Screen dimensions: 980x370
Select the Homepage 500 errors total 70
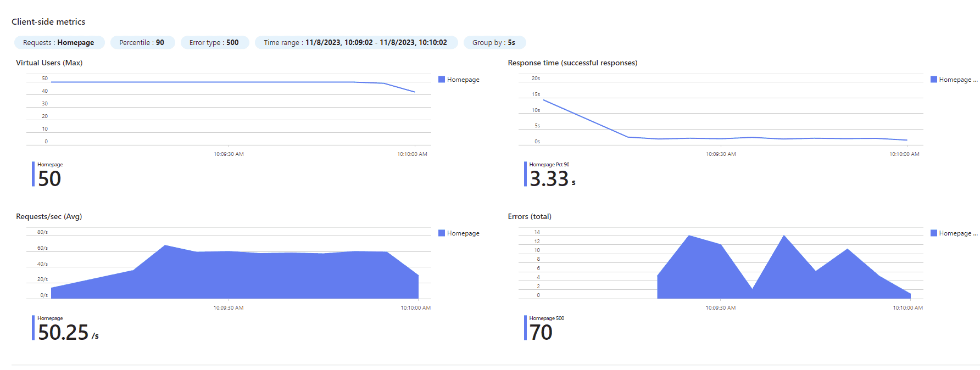point(545,328)
